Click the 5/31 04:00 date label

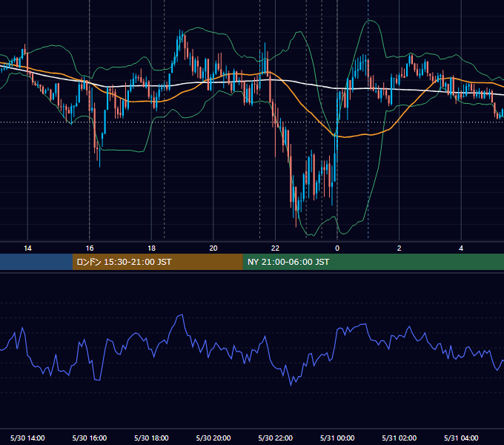pos(461,438)
